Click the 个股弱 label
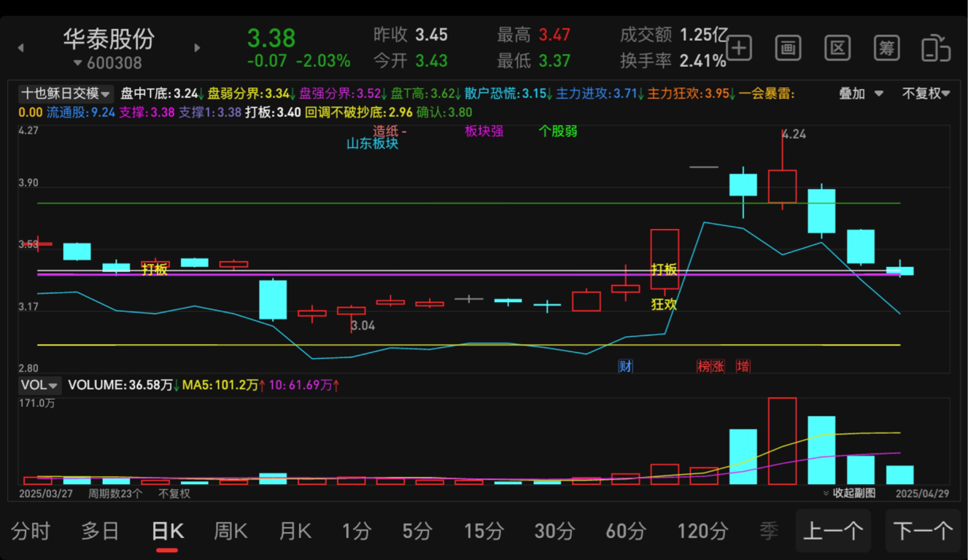This screenshot has height=560, width=968. [x=558, y=131]
